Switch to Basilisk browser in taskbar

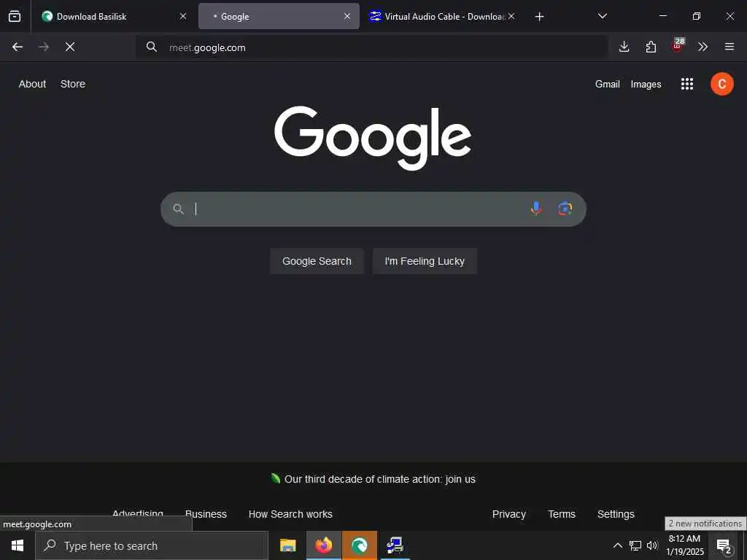coord(359,545)
